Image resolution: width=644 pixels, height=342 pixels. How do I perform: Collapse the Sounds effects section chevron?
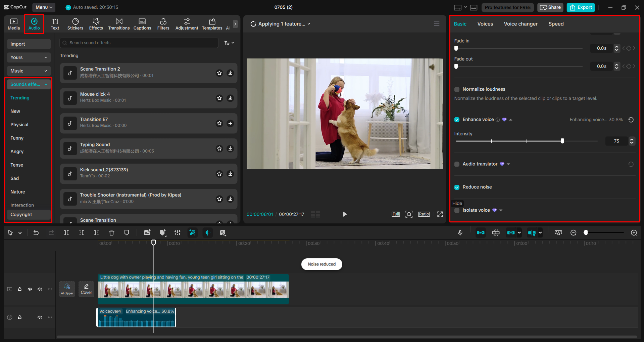(46, 84)
